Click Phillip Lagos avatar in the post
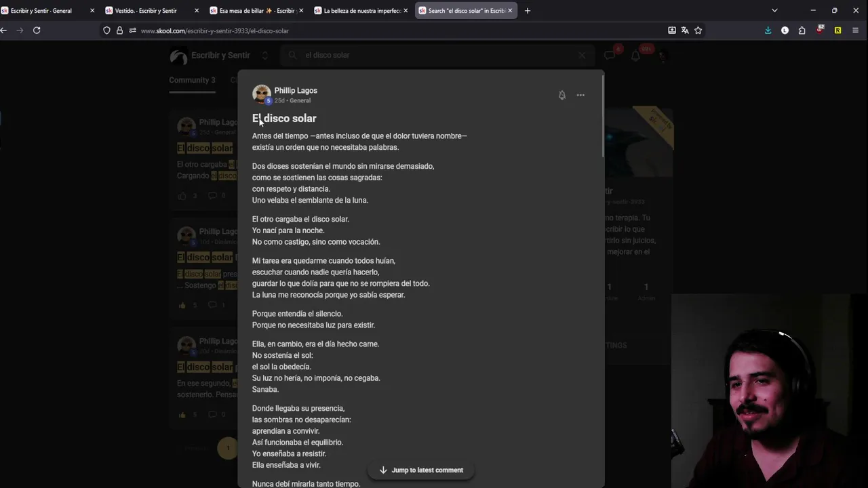Screen dimensions: 868x488 click(261, 94)
